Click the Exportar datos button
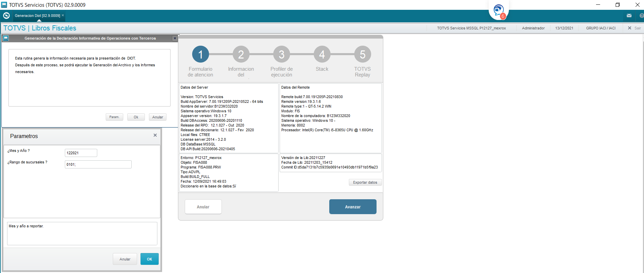 point(365,182)
